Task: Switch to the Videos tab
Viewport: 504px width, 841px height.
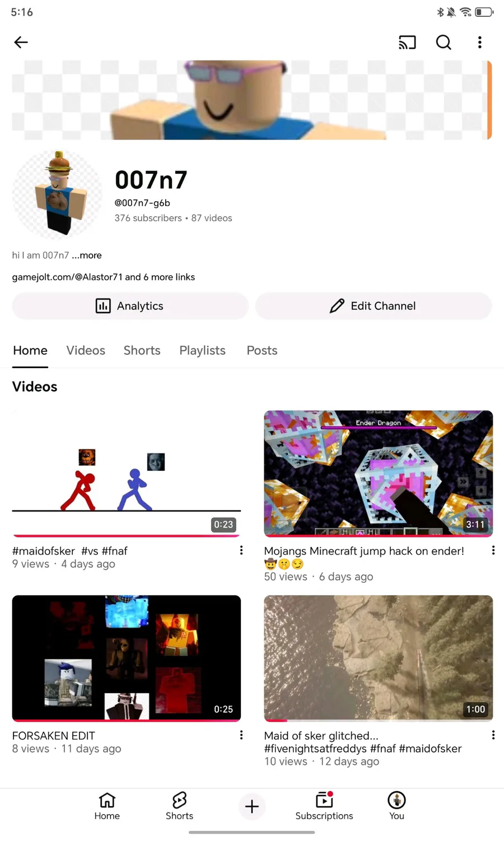Action: point(86,350)
